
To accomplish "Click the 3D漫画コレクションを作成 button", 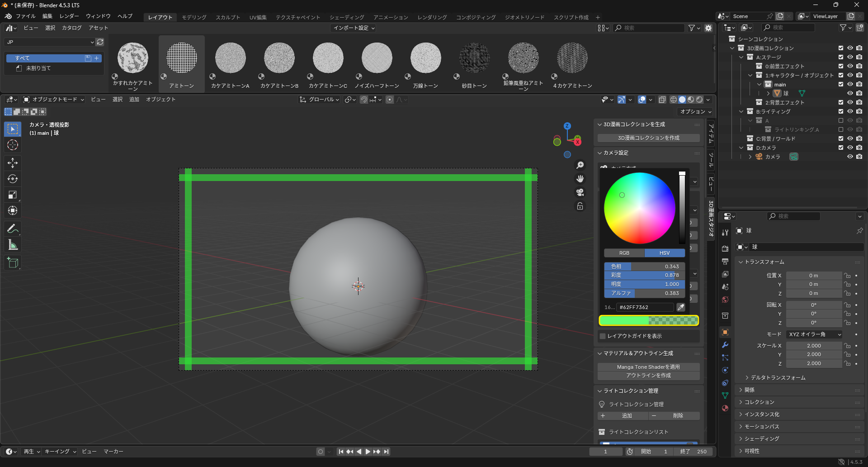I will tap(649, 138).
